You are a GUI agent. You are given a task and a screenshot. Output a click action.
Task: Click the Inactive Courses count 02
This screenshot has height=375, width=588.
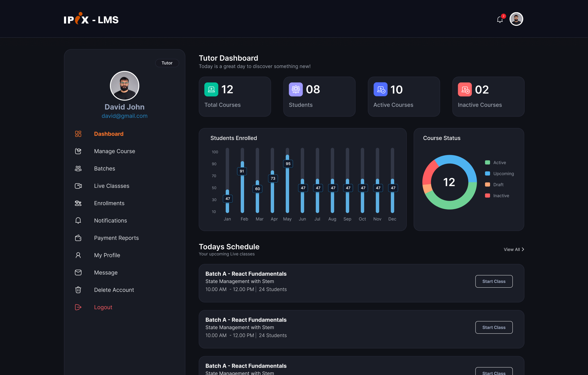click(482, 89)
